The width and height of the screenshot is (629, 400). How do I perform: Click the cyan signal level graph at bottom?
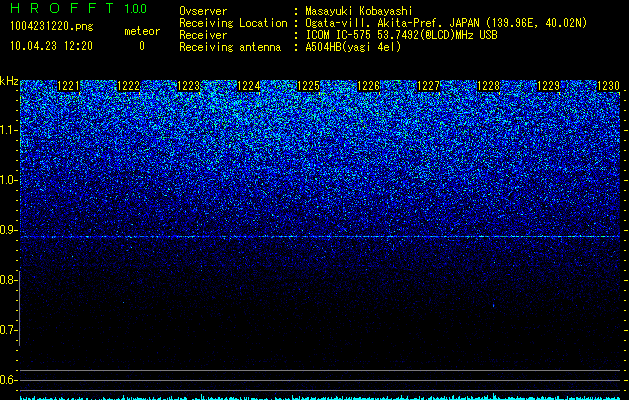(320, 397)
